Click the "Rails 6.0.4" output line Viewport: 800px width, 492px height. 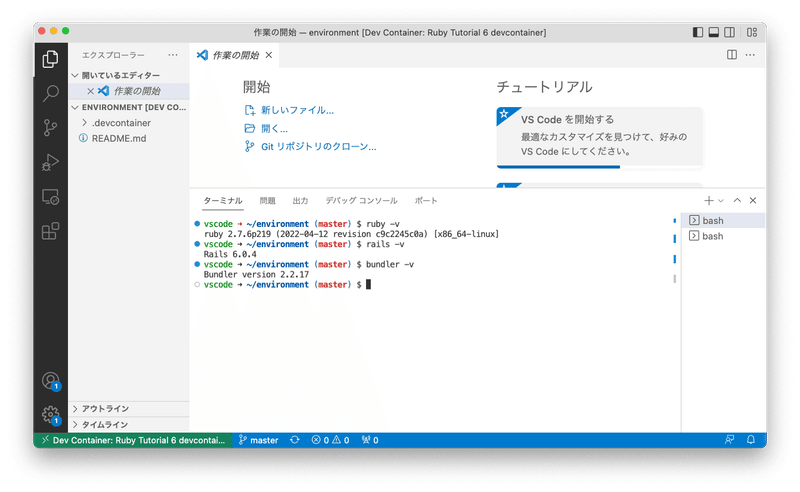(230, 254)
